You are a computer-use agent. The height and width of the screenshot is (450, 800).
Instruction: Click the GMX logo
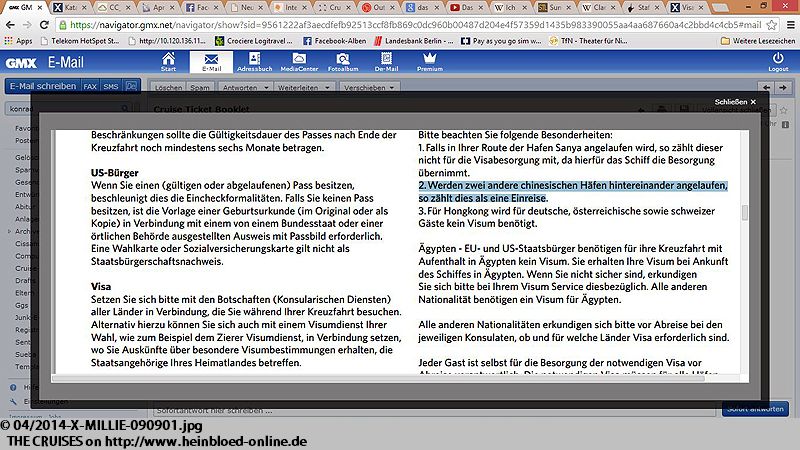point(21,63)
